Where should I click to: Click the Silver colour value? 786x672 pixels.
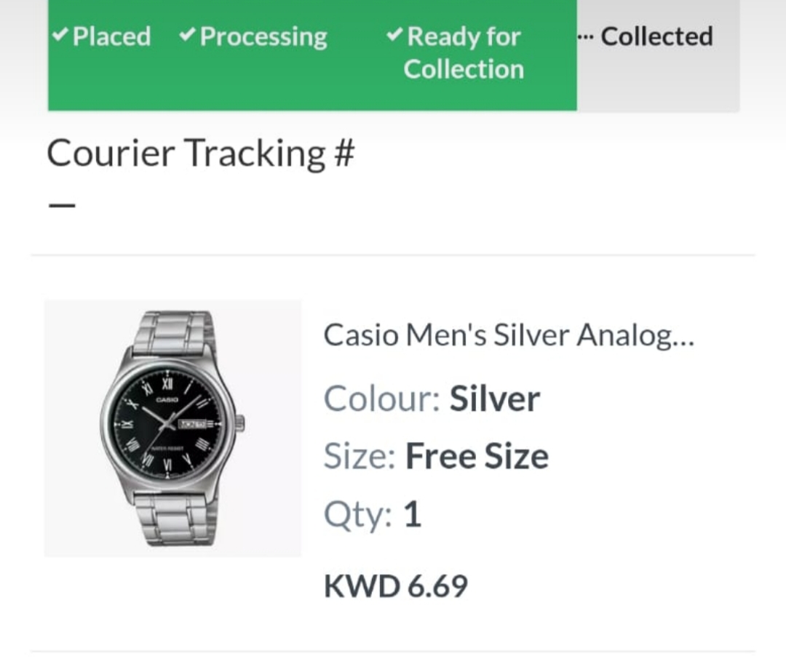[494, 399]
